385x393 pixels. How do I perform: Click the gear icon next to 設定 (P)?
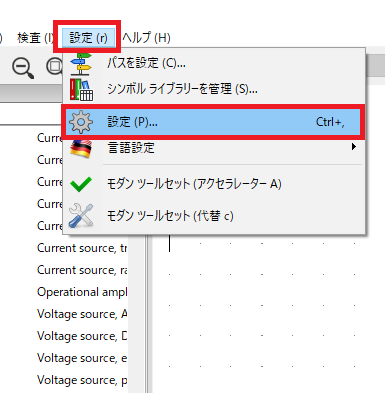pos(81,122)
